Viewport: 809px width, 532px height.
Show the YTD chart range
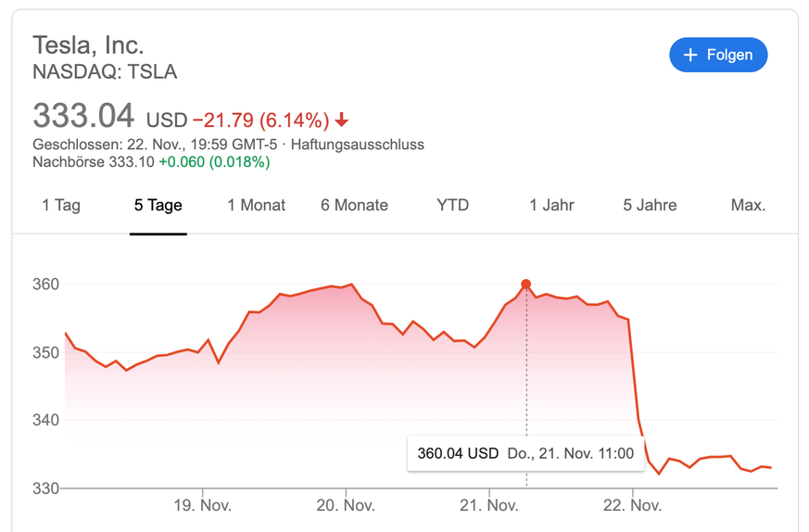coord(453,206)
